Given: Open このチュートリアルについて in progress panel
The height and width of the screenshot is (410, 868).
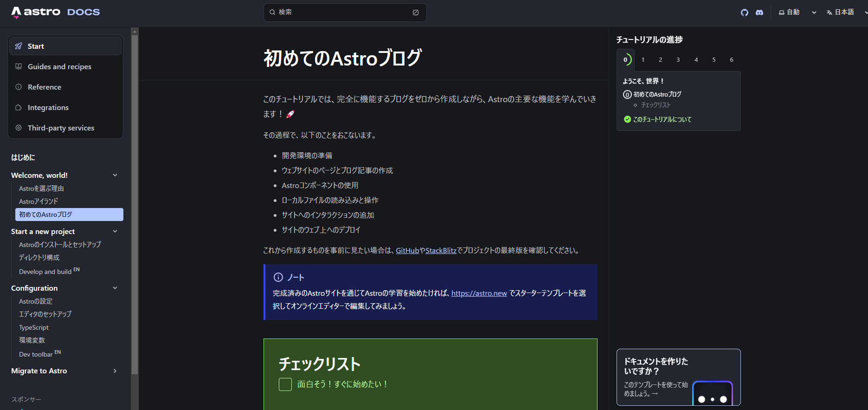Looking at the screenshot, I should (x=662, y=119).
